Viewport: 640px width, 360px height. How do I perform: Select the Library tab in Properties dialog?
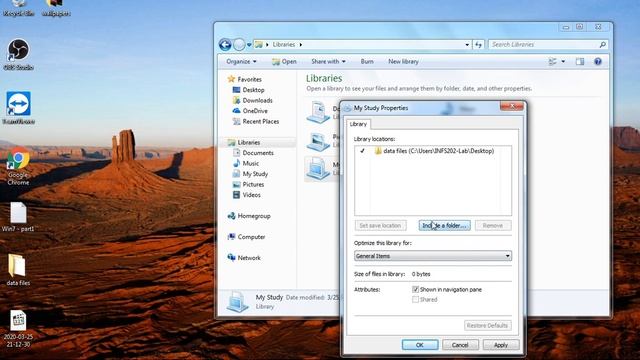pos(358,124)
